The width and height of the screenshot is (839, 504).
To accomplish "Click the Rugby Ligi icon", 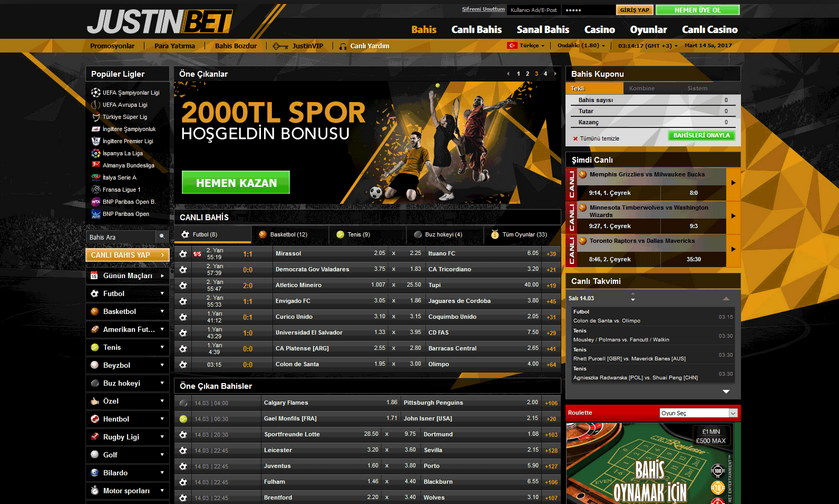I will tap(95, 437).
